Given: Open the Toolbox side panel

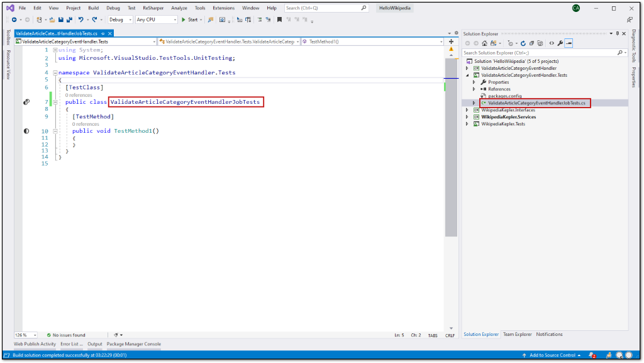Looking at the screenshot, I should click(x=8, y=37).
